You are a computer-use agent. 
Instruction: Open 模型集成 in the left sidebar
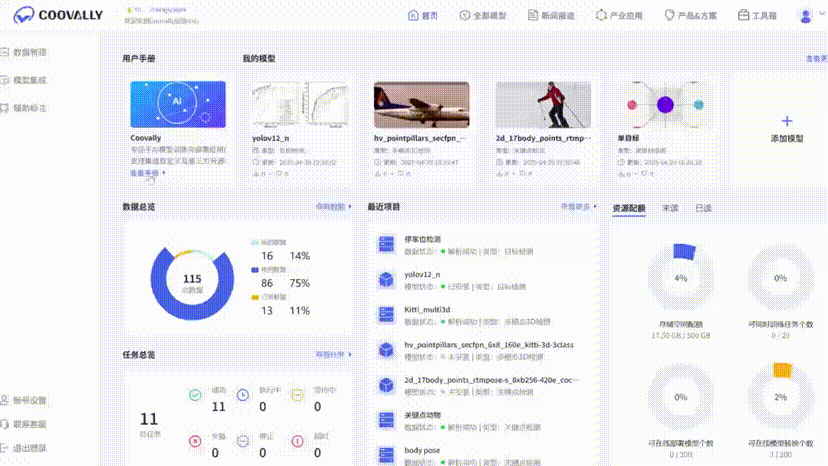click(x=24, y=80)
